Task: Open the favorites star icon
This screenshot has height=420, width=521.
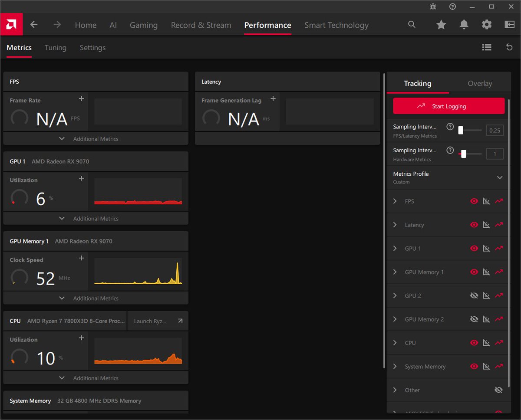Action: point(441,25)
